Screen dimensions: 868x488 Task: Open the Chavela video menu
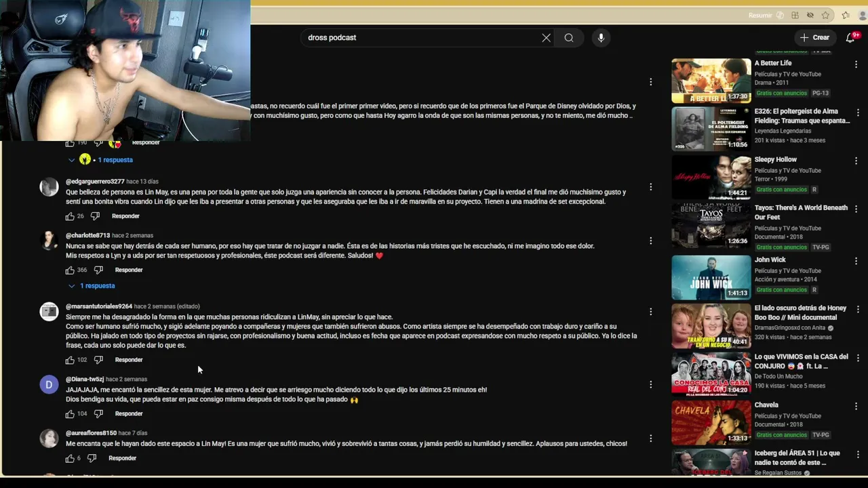[856, 406]
